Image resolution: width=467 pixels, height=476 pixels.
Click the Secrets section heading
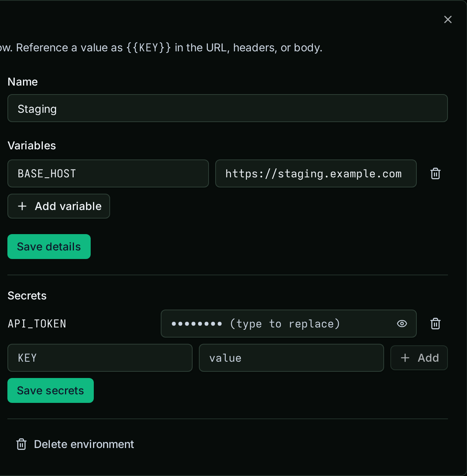click(x=27, y=296)
